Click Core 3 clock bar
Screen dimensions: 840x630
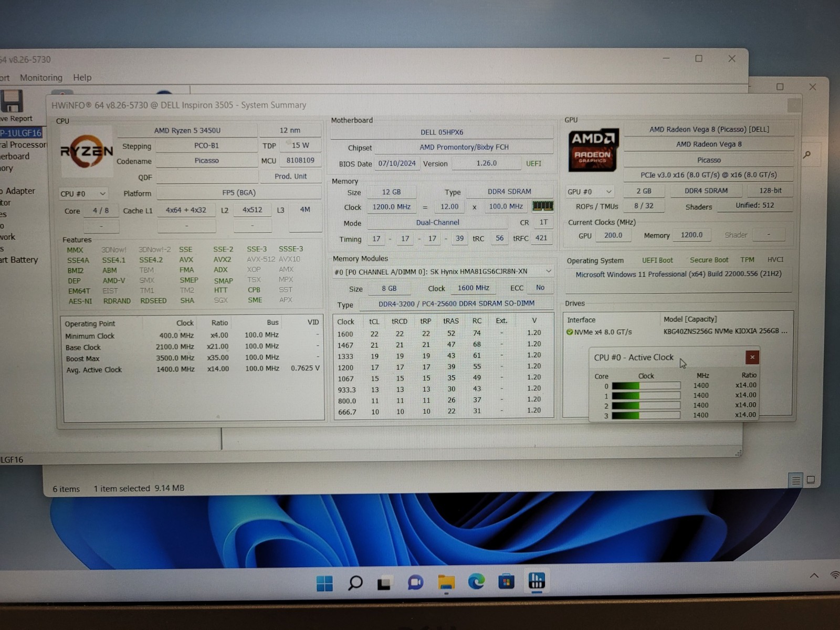pos(646,415)
